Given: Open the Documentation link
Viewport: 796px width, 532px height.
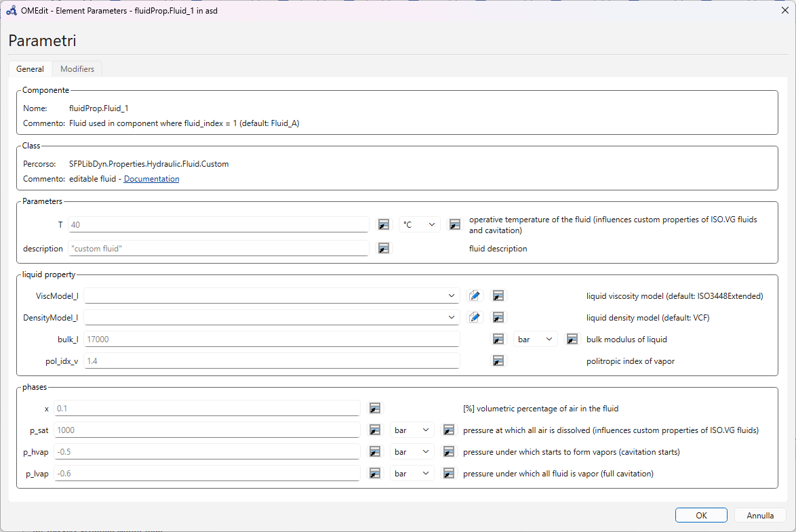Looking at the screenshot, I should (x=151, y=179).
